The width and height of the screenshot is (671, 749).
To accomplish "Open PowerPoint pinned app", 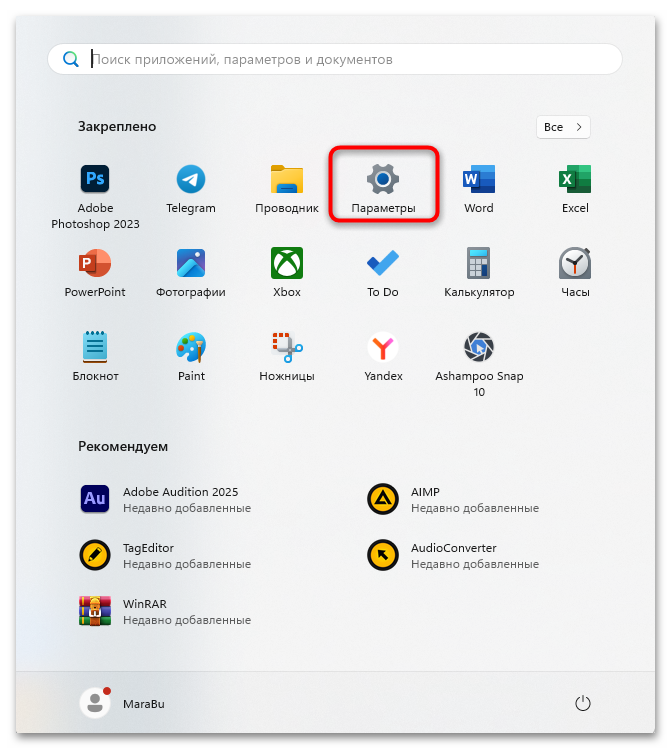I will (95, 263).
